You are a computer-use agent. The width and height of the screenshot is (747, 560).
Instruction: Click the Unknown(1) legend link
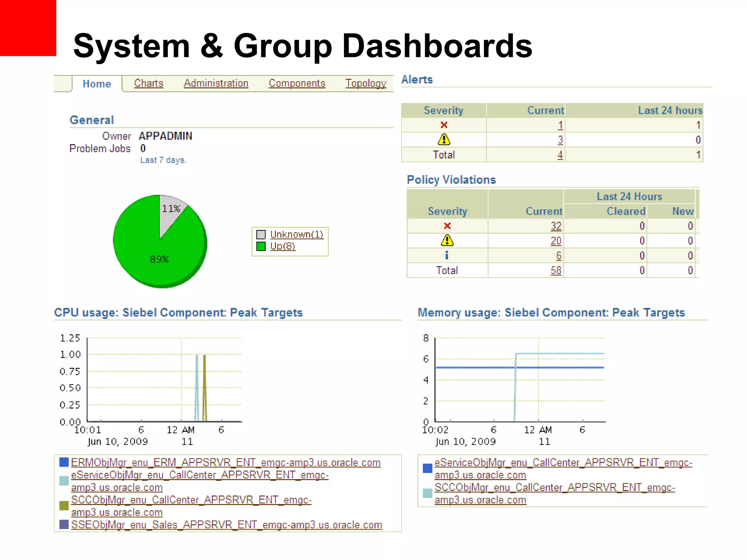(x=297, y=234)
